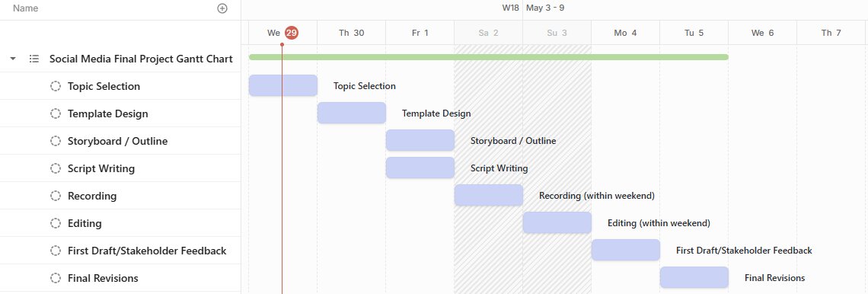Click 'Final Revisions' label beside its bar
This screenshot has height=294, width=868.
click(x=775, y=278)
